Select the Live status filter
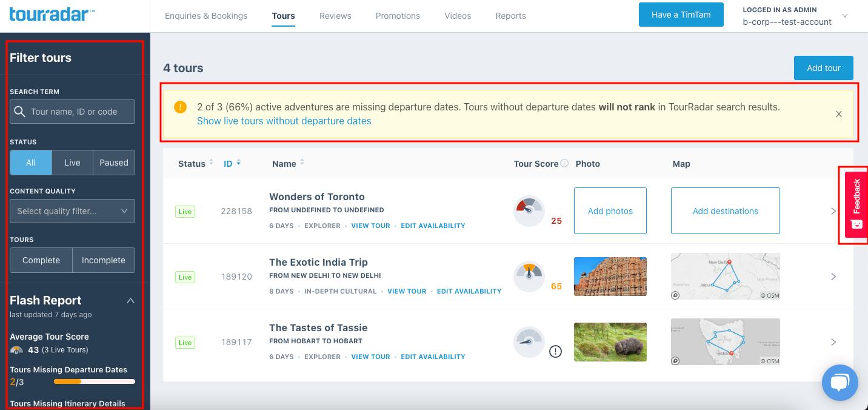868x410 pixels. 72,163
